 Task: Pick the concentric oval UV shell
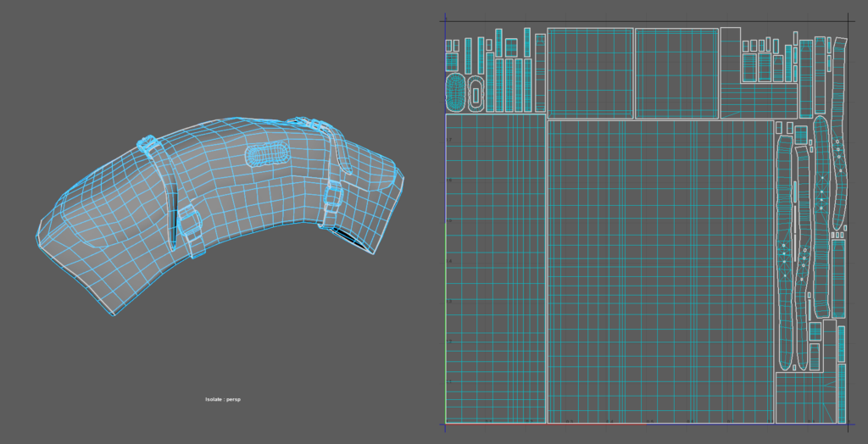[456, 92]
